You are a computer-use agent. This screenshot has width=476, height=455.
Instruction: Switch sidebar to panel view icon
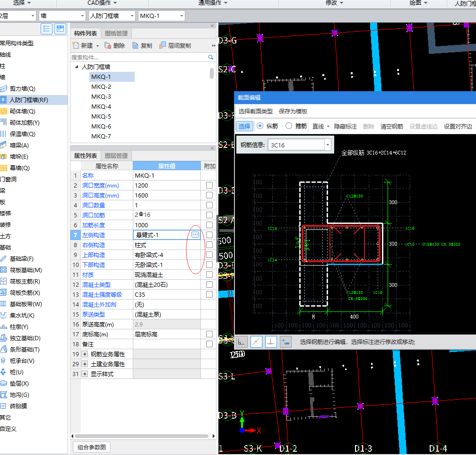pyautogui.click(x=61, y=29)
